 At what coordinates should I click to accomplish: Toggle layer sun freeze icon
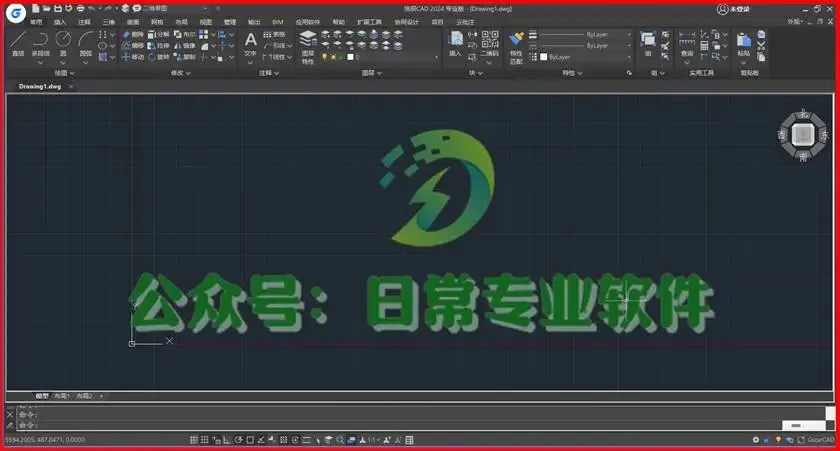[x=333, y=57]
